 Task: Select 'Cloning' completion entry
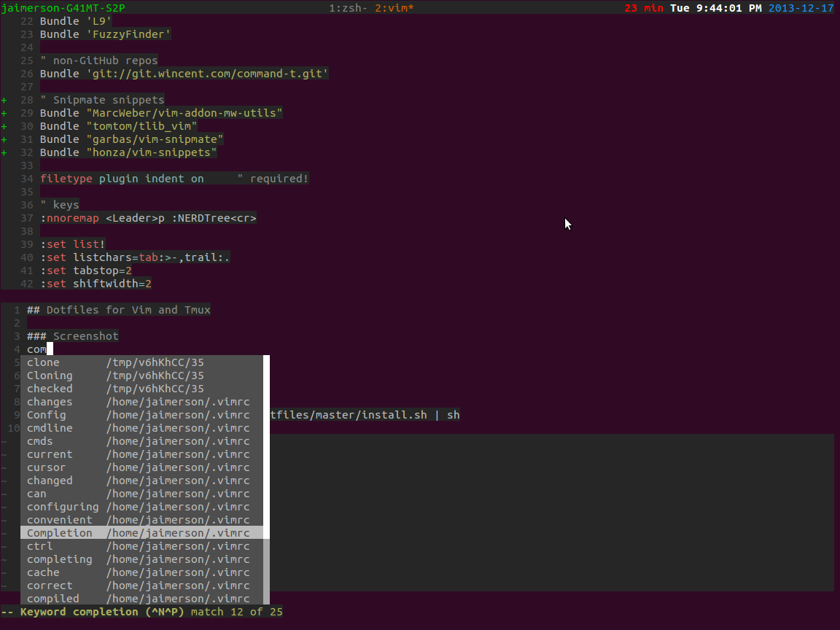(142, 376)
